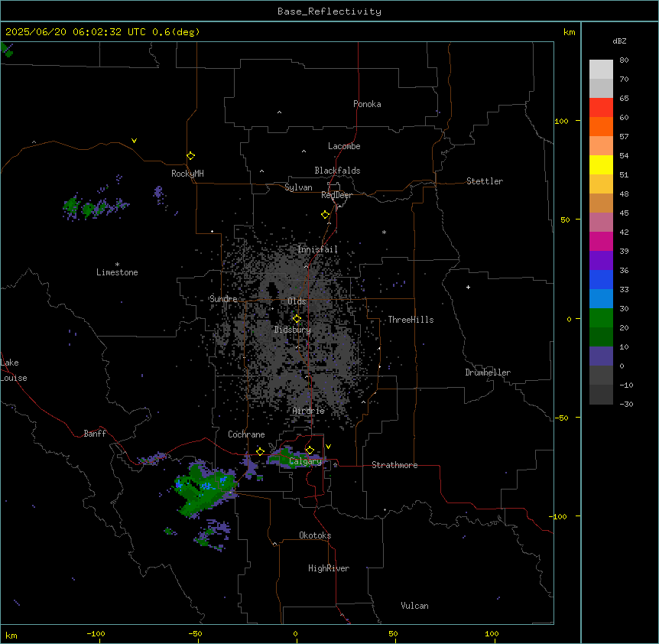Click the Calgary city label
659x644 pixels.
[305, 461]
